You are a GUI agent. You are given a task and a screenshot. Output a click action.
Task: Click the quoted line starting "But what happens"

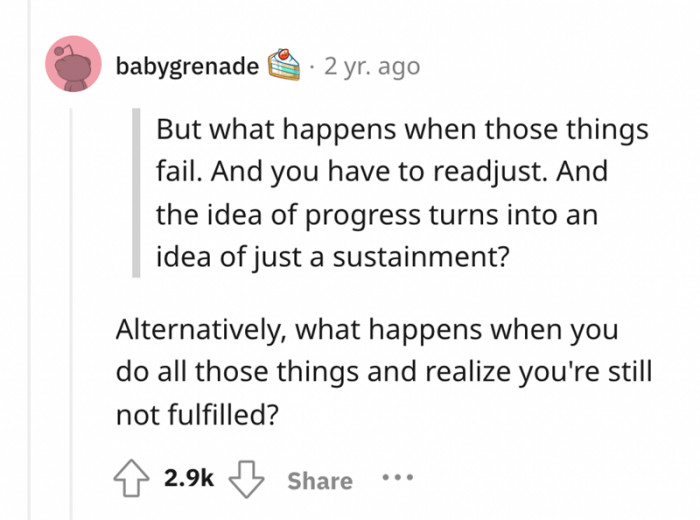click(401, 132)
